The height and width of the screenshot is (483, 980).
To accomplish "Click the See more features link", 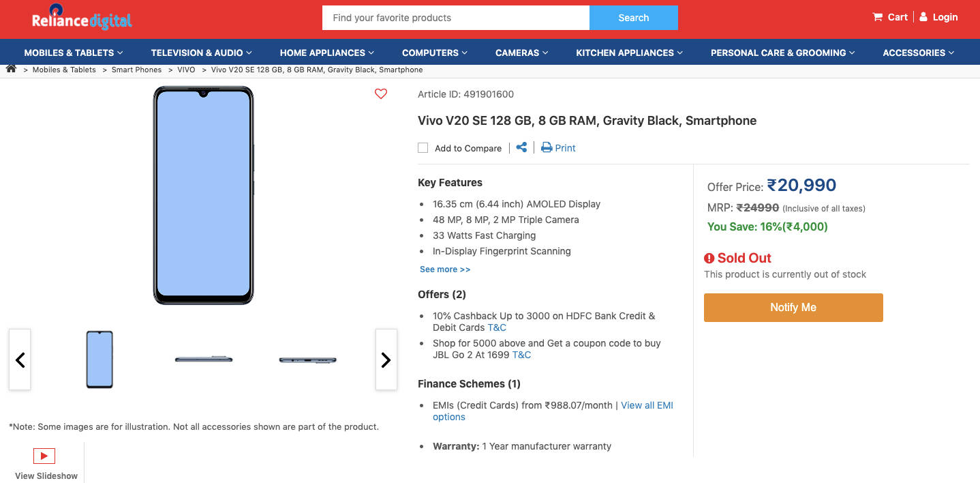I will click(x=445, y=269).
